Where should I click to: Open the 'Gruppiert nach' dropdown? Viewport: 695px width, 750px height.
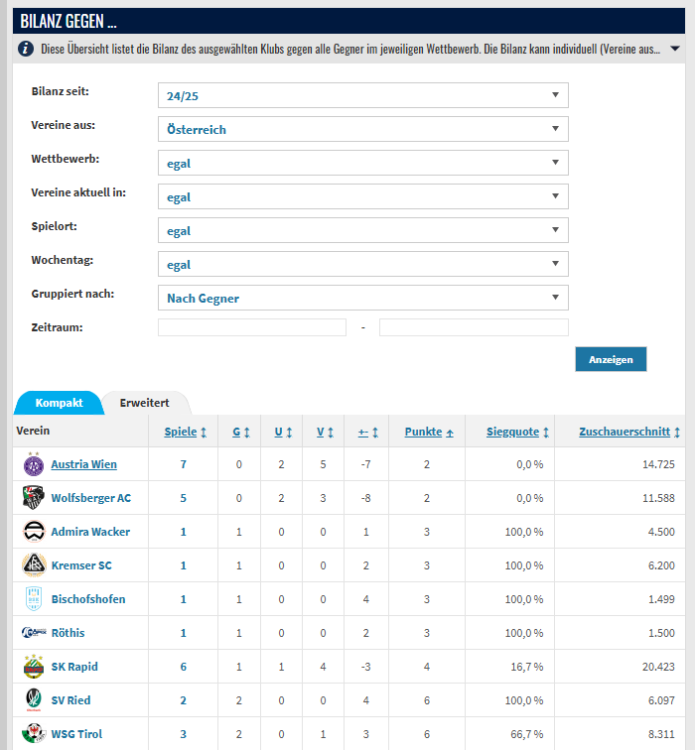tap(363, 298)
